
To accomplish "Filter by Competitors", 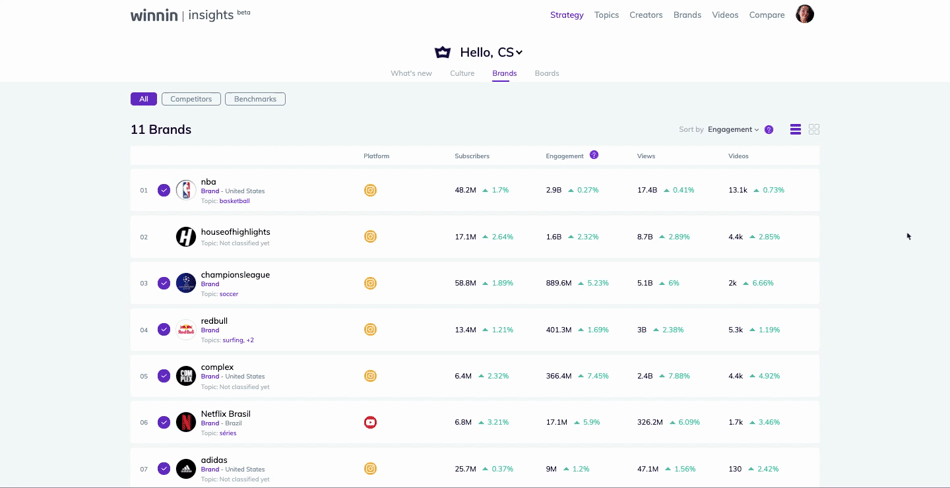I will (191, 99).
